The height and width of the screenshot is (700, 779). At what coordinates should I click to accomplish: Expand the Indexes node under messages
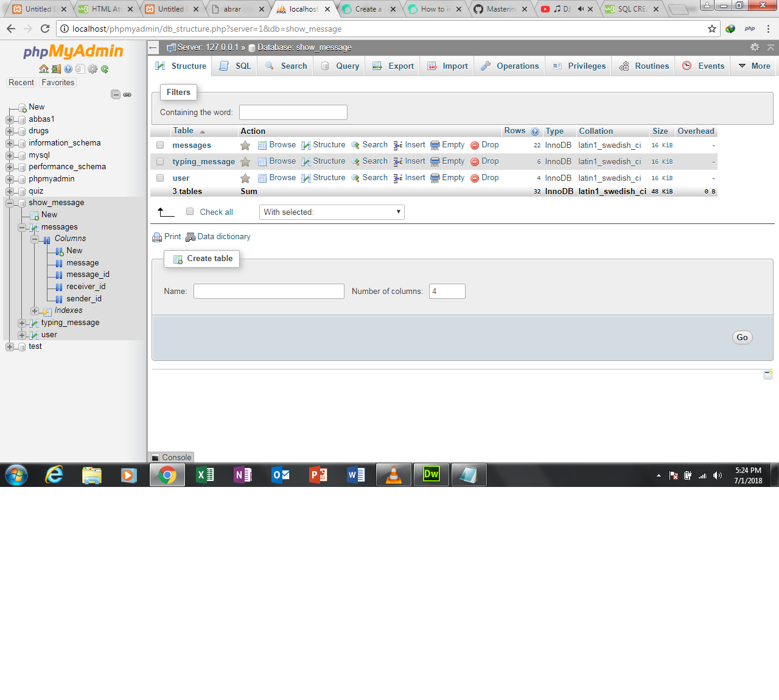coord(35,311)
